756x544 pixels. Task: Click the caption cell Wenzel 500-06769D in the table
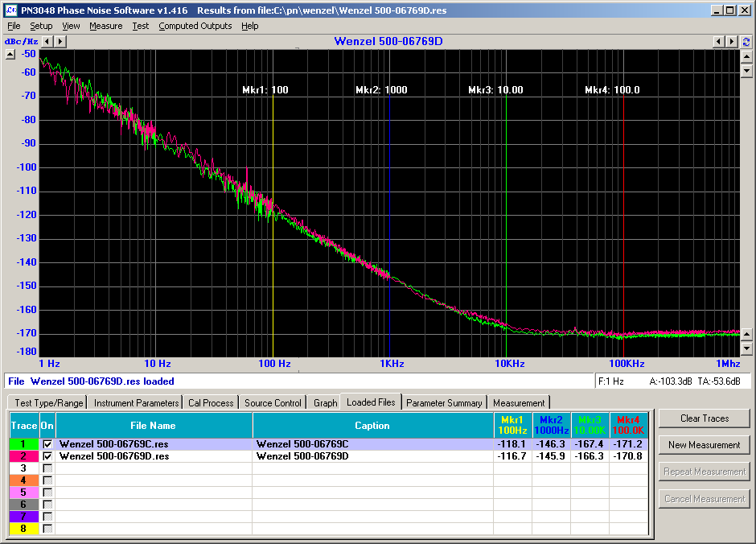click(x=372, y=456)
